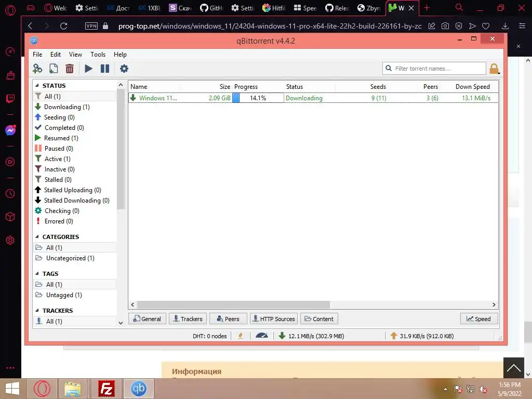Click the Windows Start button

[12, 389]
